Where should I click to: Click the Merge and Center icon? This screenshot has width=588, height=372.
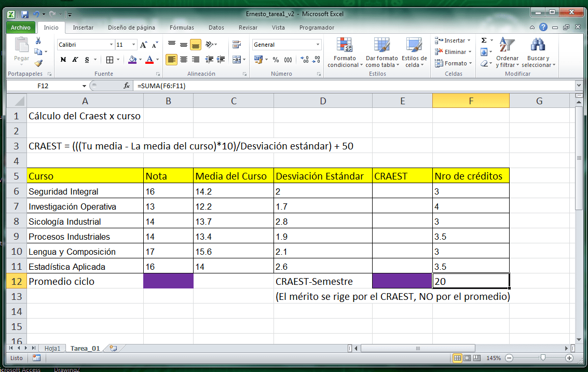(237, 60)
